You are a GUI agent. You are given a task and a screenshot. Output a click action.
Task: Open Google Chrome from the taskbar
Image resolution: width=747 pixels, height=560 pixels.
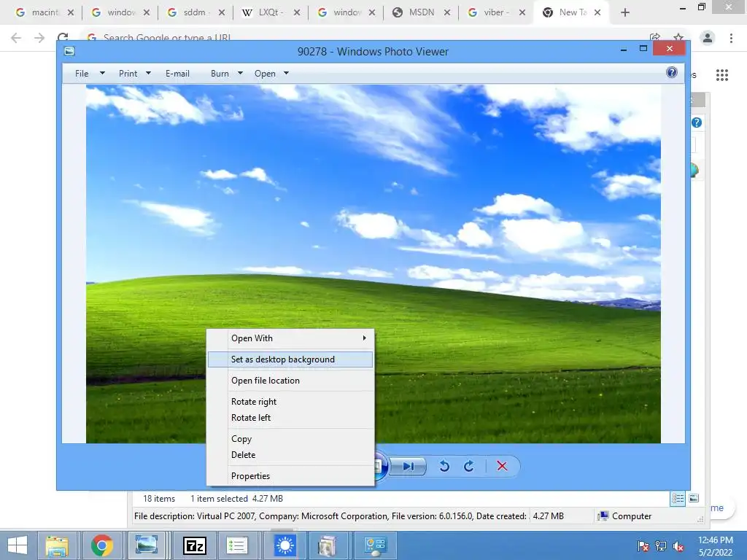point(102,545)
